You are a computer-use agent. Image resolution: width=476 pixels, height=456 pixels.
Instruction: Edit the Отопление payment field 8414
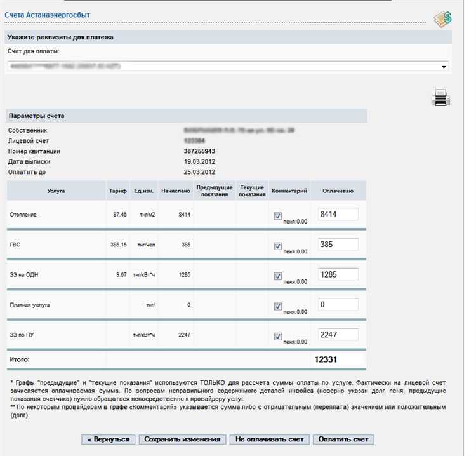click(x=338, y=214)
